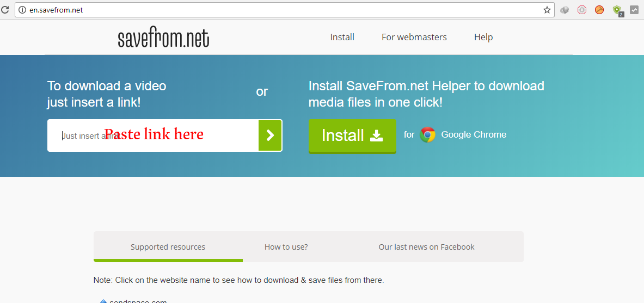The height and width of the screenshot is (303, 644).
Task: Open the green shield extension with badge 2
Action: 617,11
